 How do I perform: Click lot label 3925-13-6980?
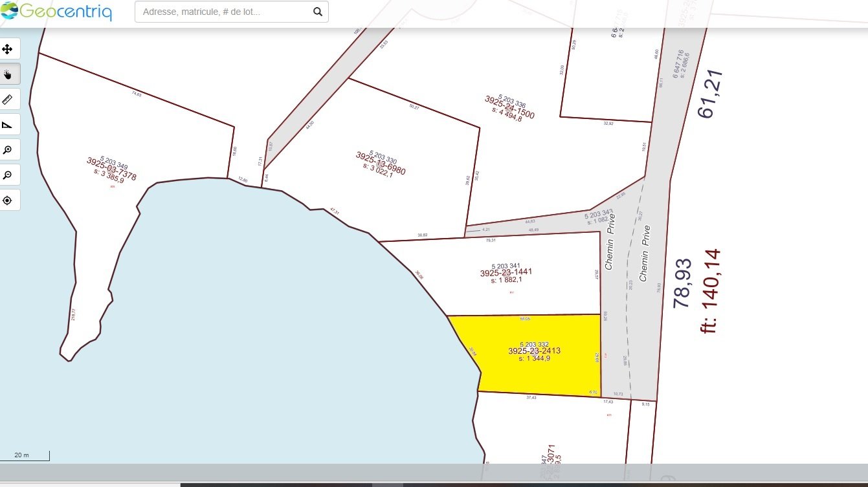[381, 164]
